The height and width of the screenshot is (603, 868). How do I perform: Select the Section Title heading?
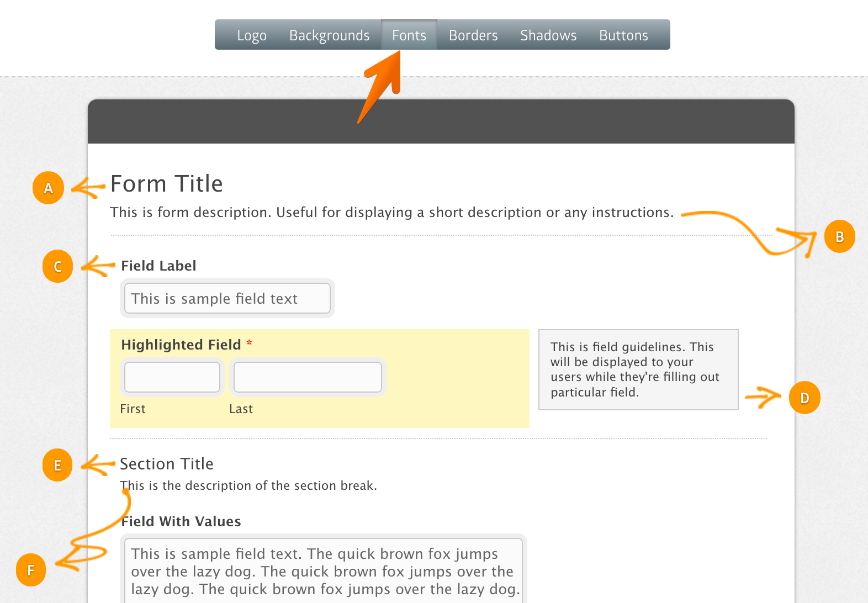167,464
